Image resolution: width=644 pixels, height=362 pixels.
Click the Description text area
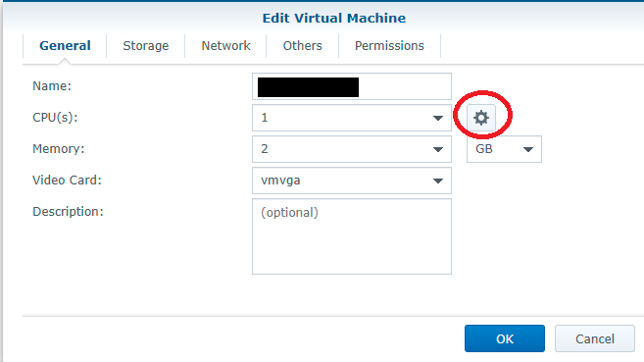click(x=352, y=236)
